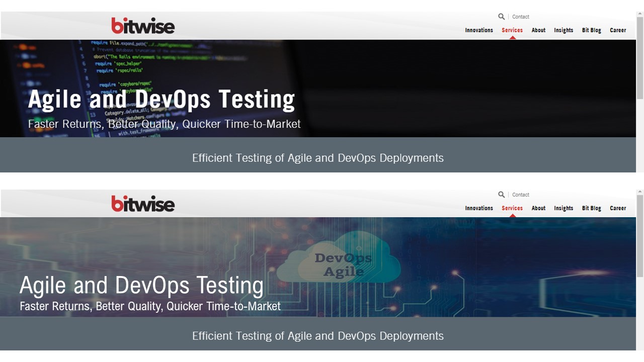Click the bitwise logo above the code-background banner
Image resolution: width=644 pixels, height=362 pixels.
(143, 26)
